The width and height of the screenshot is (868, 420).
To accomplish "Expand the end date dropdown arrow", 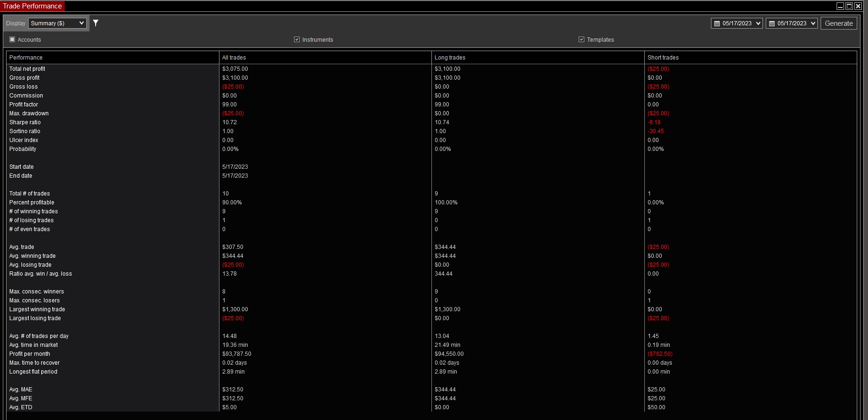I will tap(813, 23).
